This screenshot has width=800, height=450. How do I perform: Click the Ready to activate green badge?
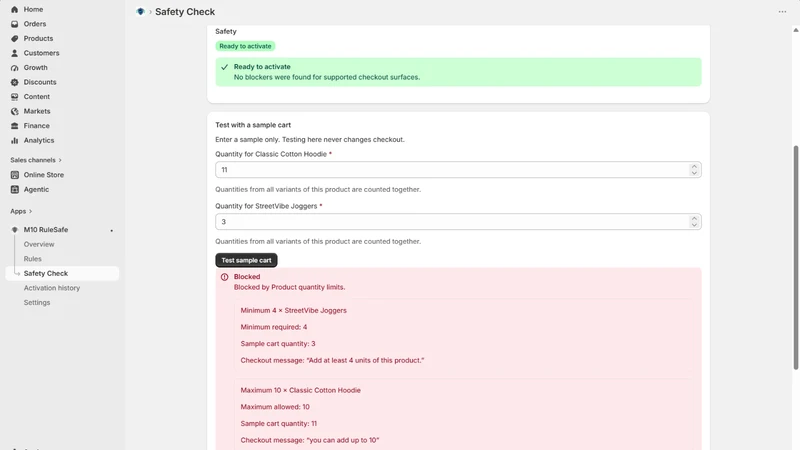click(245, 46)
